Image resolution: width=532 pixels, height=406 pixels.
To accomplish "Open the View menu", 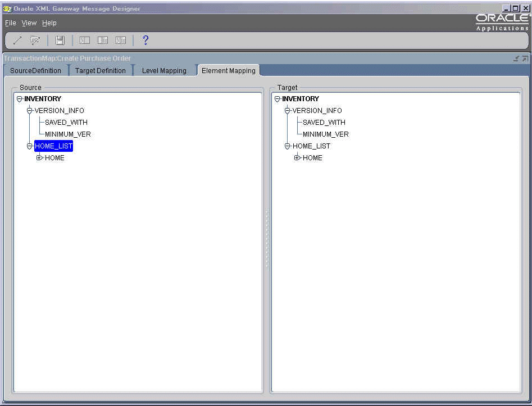I will (29, 22).
